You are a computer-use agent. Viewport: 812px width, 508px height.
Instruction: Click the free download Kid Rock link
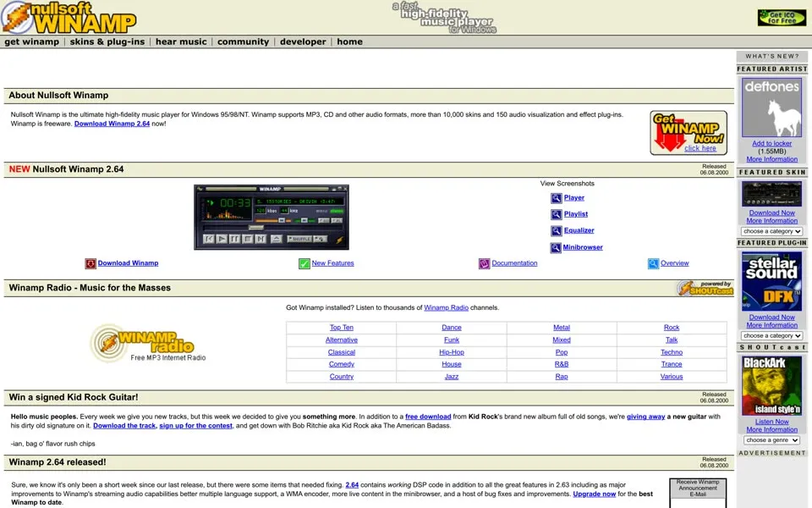coord(428,417)
